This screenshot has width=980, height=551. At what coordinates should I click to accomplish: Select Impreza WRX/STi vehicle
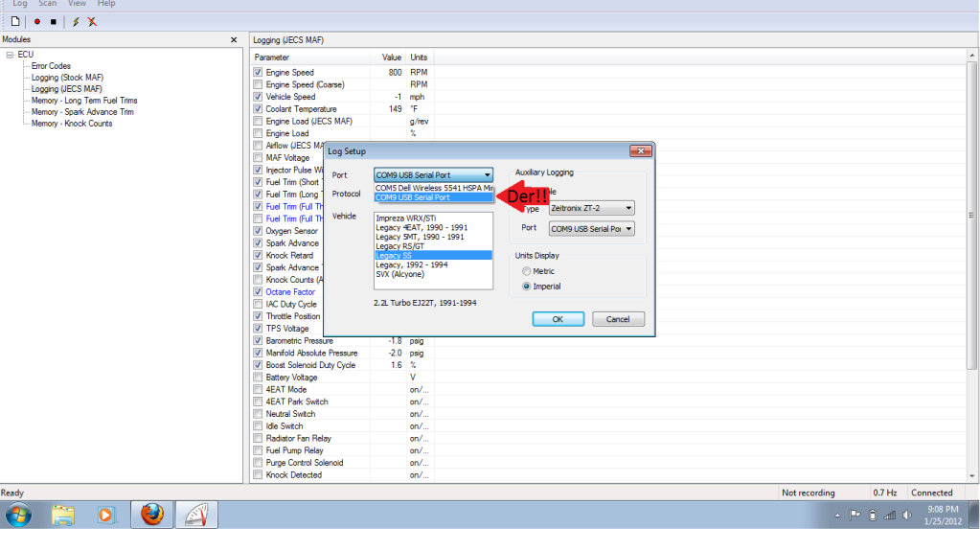click(433, 218)
